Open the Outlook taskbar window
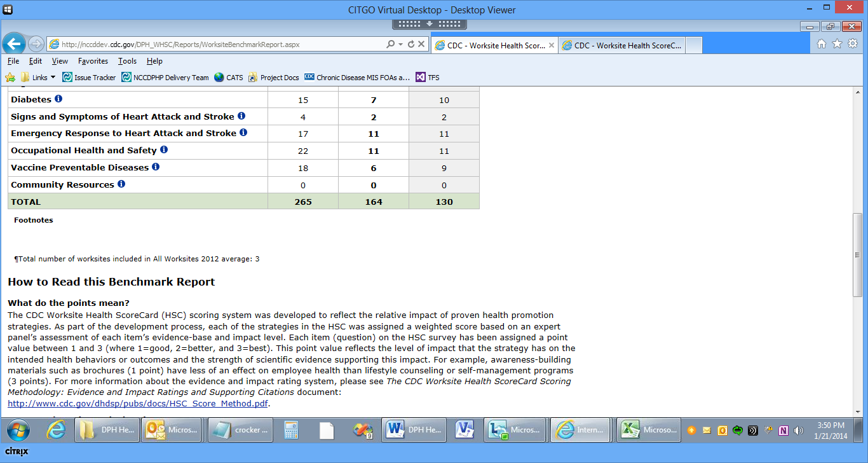The image size is (868, 463). pyautogui.click(x=172, y=430)
